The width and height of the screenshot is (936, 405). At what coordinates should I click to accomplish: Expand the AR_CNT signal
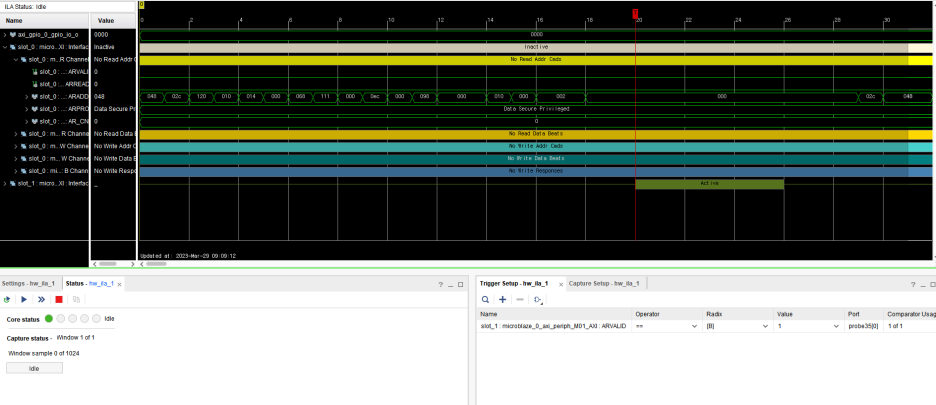tap(27, 121)
